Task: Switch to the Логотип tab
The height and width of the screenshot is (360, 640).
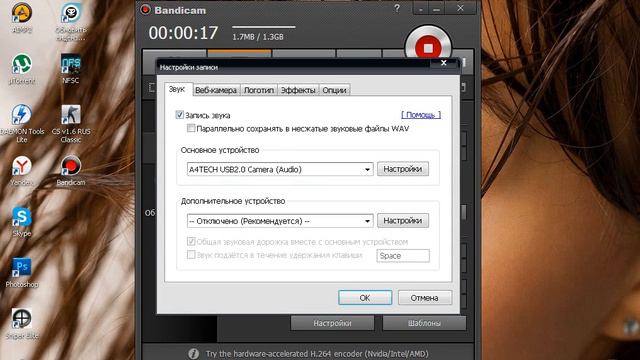Action: tap(259, 90)
